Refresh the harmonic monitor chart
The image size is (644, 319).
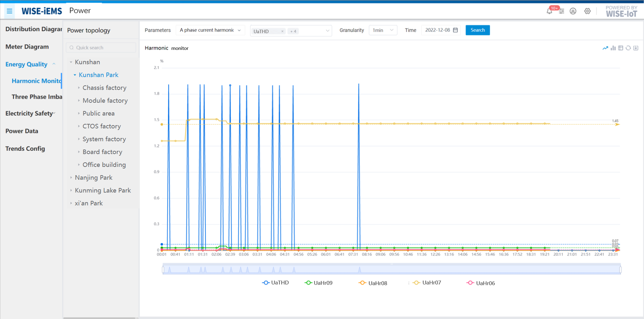[628, 48]
